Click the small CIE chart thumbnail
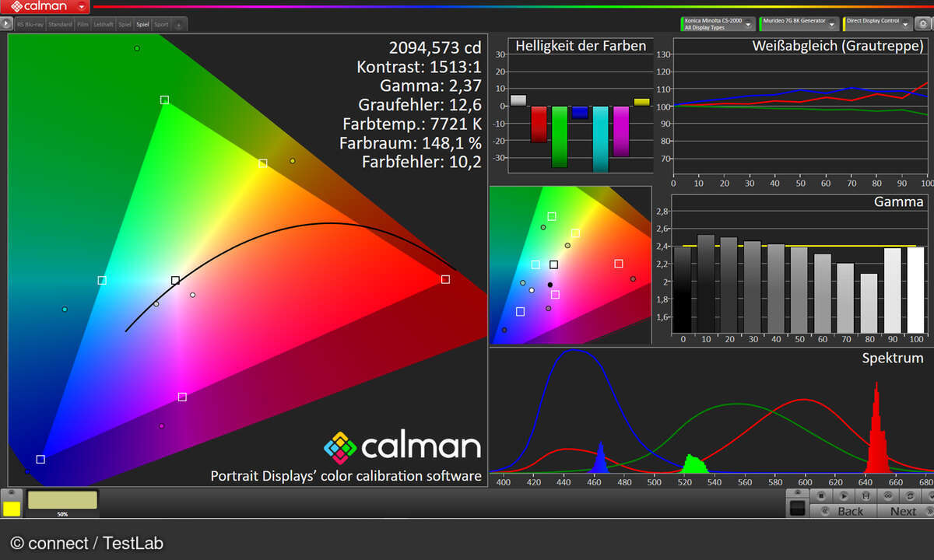The height and width of the screenshot is (560, 934). pos(570,264)
